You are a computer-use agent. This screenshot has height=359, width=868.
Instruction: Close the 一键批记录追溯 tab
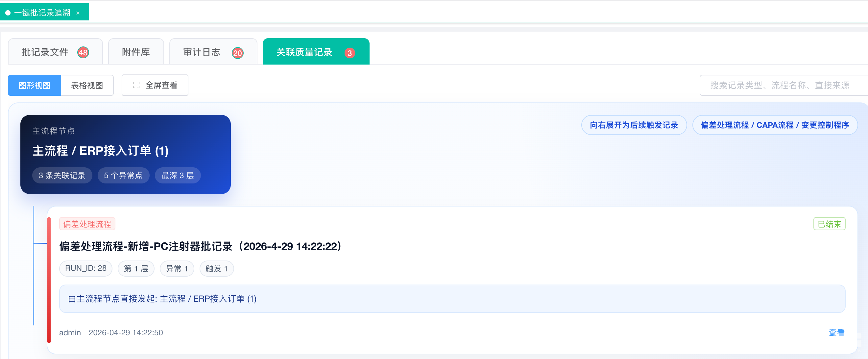pyautogui.click(x=78, y=13)
